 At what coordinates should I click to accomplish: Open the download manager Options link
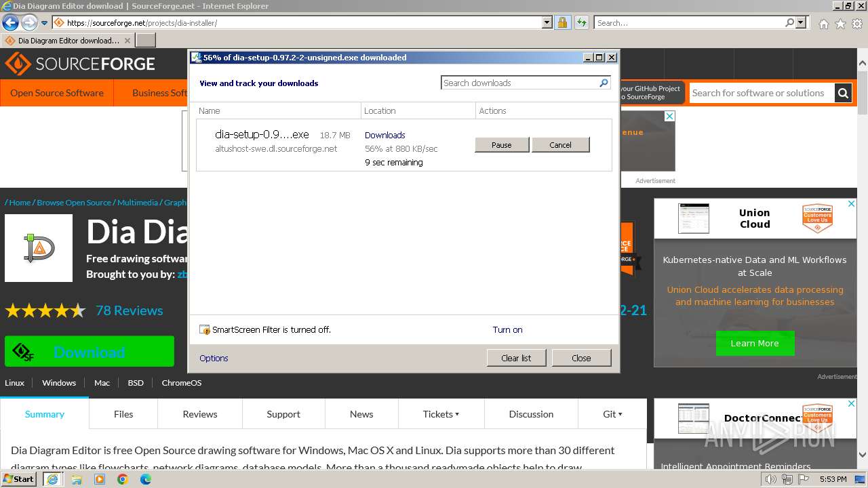pyautogui.click(x=214, y=358)
